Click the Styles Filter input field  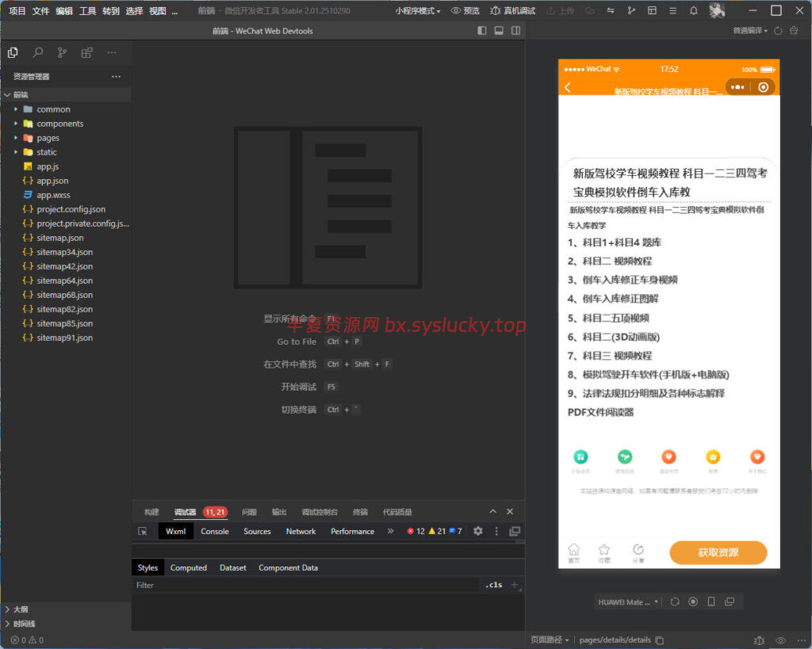pos(305,586)
